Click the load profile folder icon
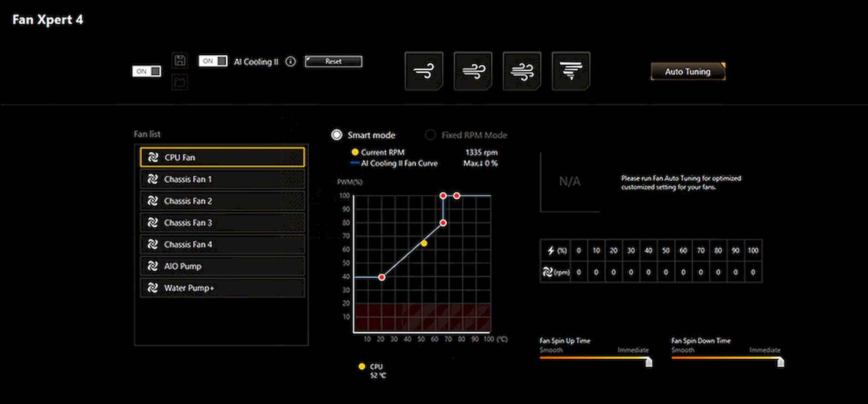 [x=180, y=82]
